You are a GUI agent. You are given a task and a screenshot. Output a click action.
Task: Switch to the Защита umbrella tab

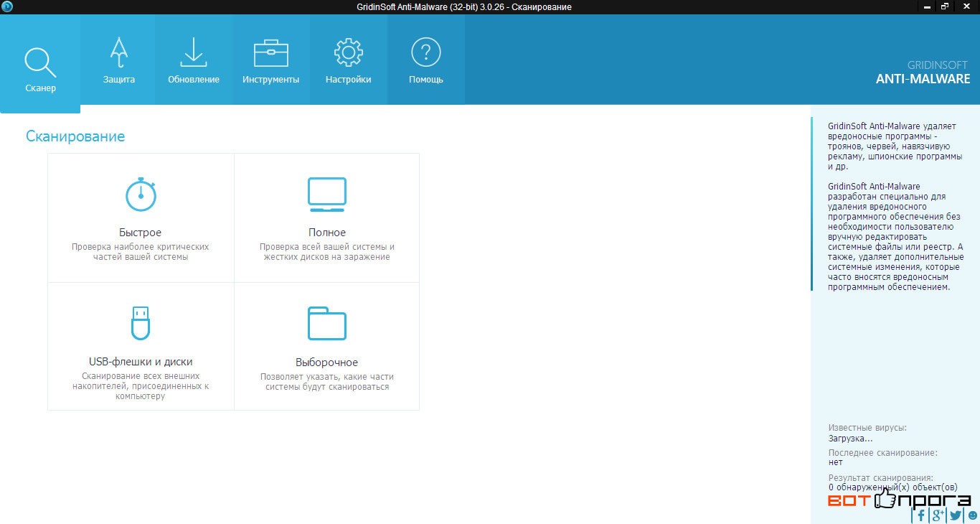pyautogui.click(x=118, y=60)
